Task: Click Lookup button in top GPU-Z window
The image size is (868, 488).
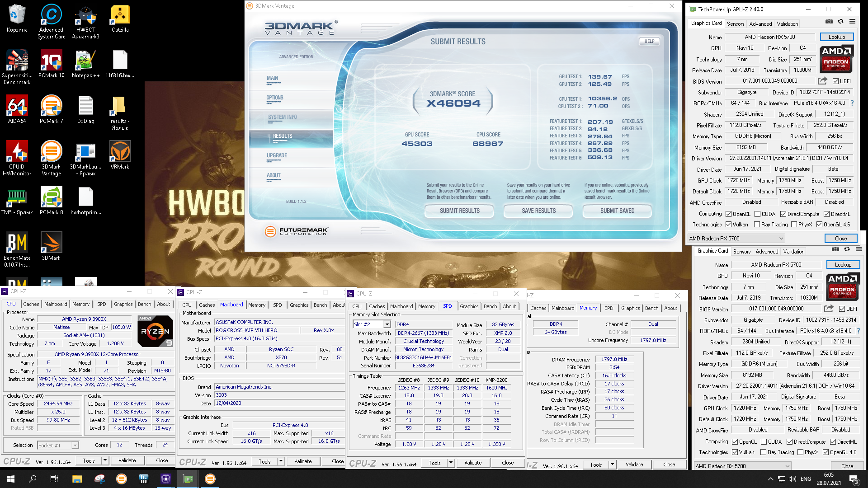Action: [837, 37]
